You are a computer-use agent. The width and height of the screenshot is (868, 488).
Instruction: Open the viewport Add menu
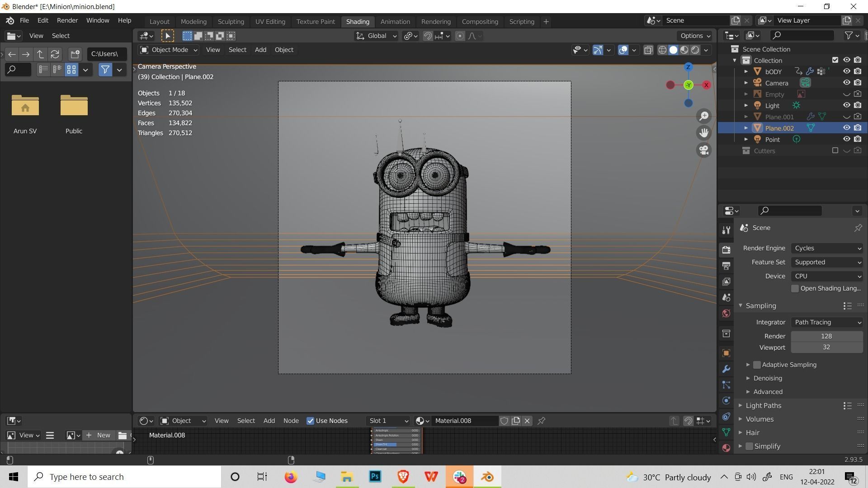[260, 50]
